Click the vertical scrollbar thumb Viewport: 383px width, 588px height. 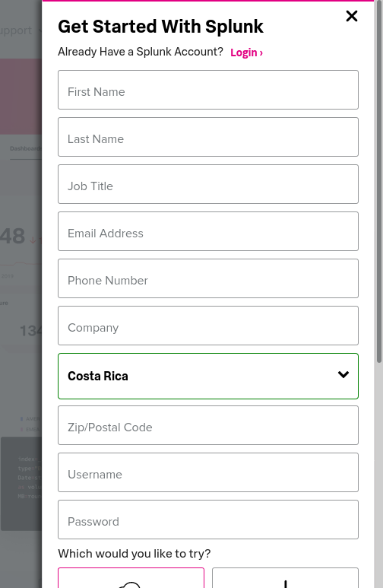(x=379, y=182)
